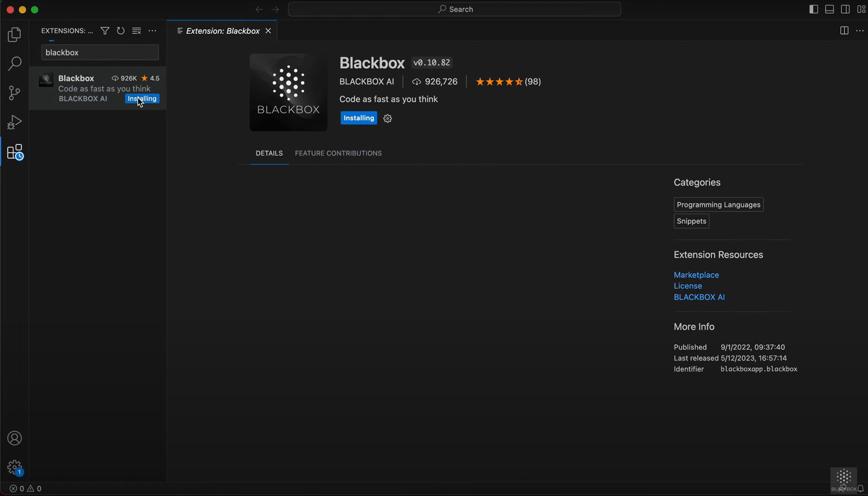Open the License link

[687, 286]
